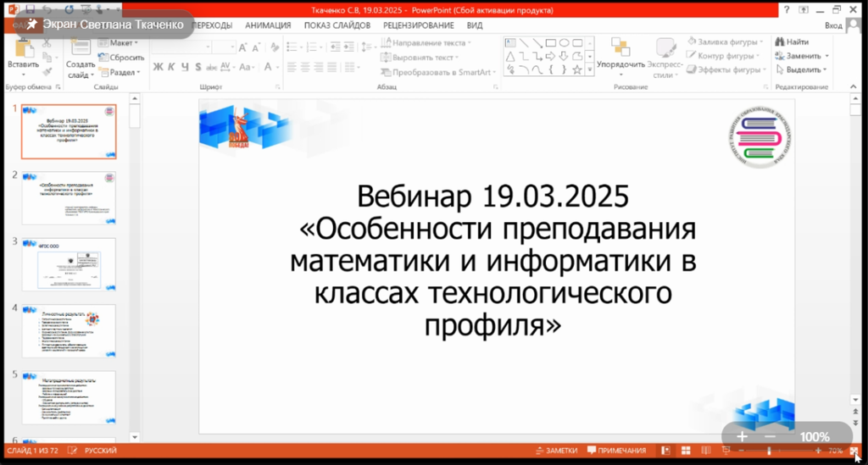The height and width of the screenshot is (465, 868).
Task: Click the Save icon in quick access toolbar
Action: click(x=30, y=9)
